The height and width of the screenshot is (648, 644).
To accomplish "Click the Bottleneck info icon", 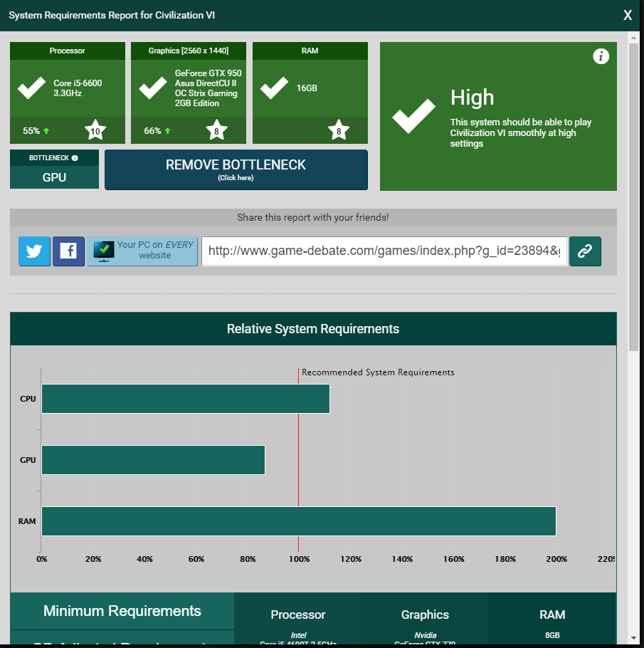I will point(75,158).
